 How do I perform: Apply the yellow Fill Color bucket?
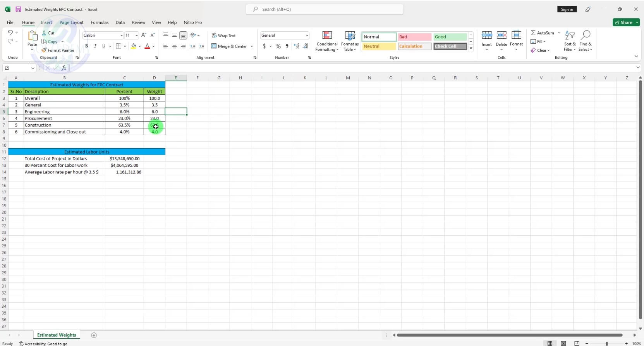[134, 46]
